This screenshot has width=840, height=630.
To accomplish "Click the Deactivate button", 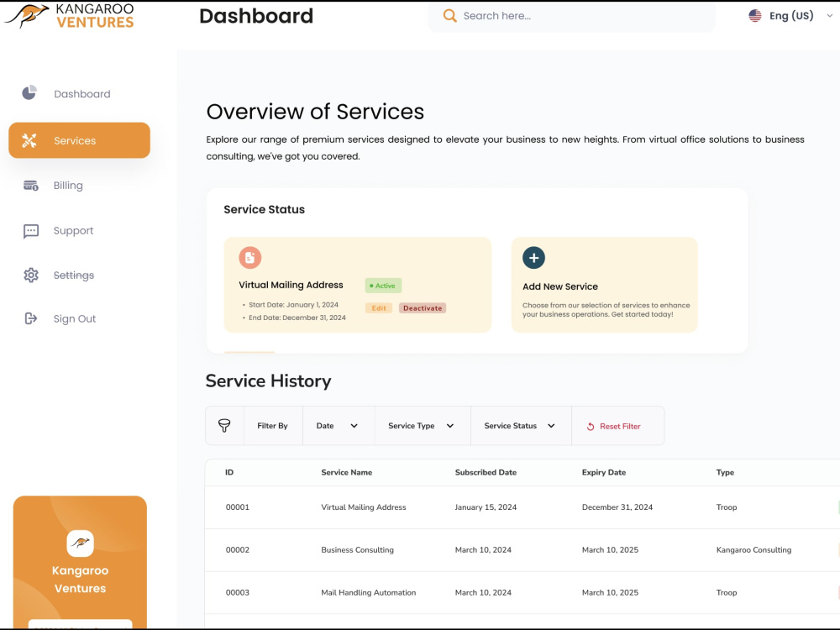I will click(x=423, y=308).
